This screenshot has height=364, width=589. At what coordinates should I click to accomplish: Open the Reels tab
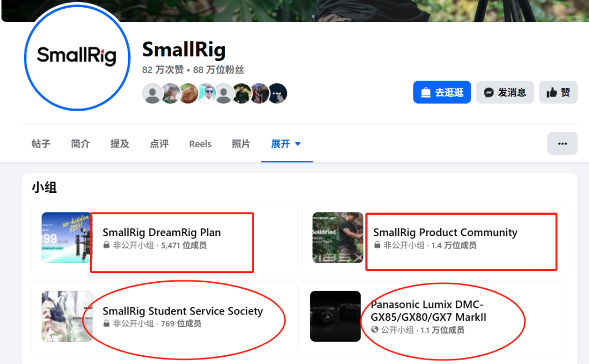[200, 144]
